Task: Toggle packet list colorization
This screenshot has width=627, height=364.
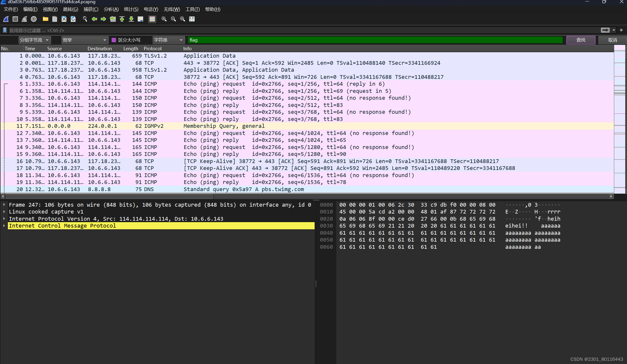Action: click(152, 19)
